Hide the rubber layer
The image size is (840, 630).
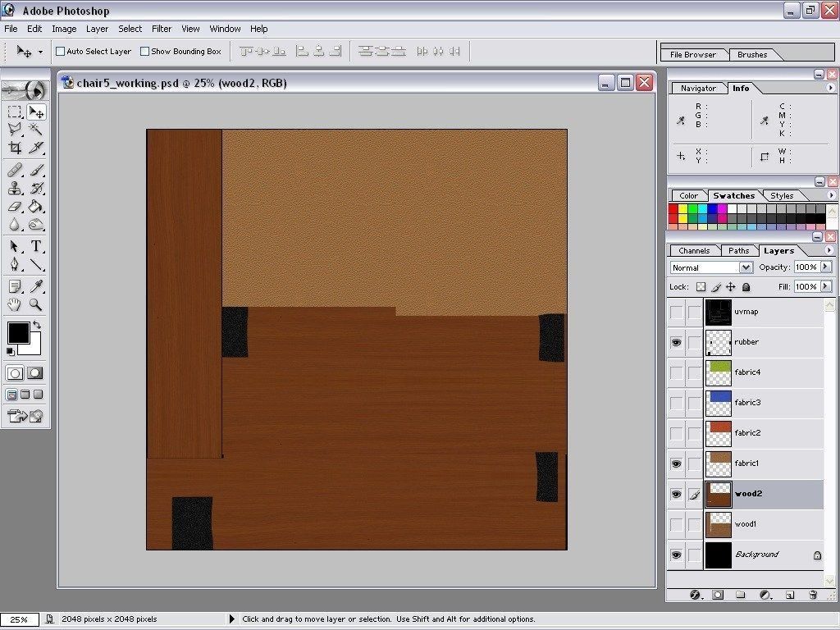[677, 342]
